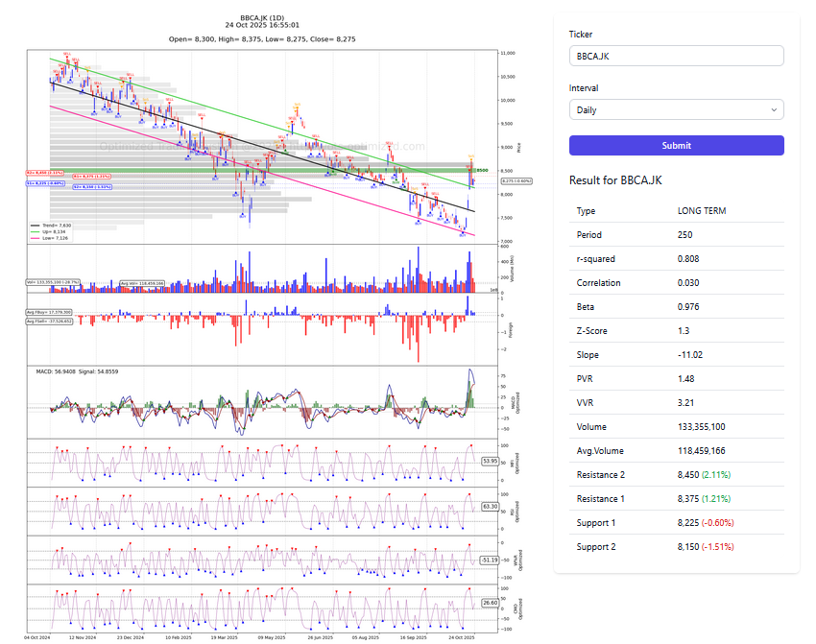
Task: Click inside the Ticker input field
Action: pos(676,56)
